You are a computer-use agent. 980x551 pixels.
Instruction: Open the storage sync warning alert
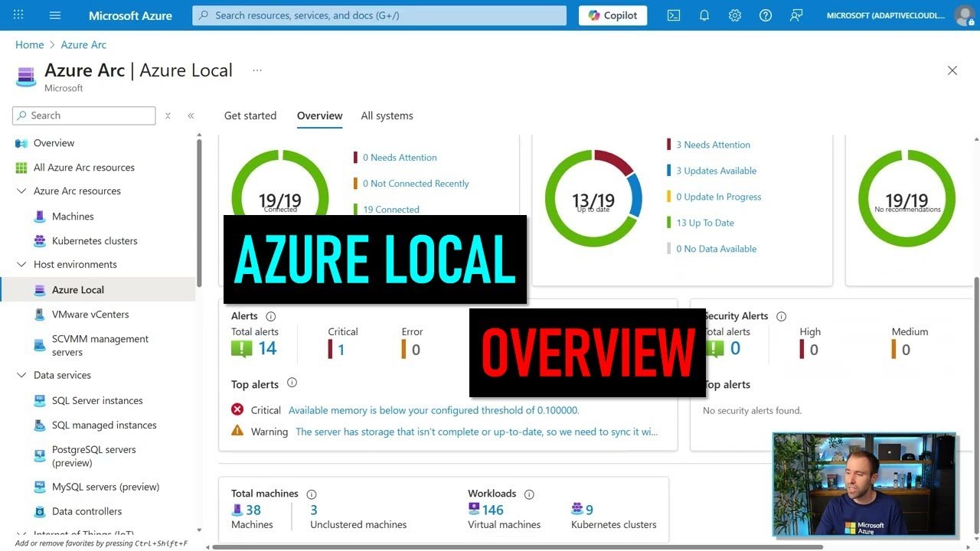[476, 432]
